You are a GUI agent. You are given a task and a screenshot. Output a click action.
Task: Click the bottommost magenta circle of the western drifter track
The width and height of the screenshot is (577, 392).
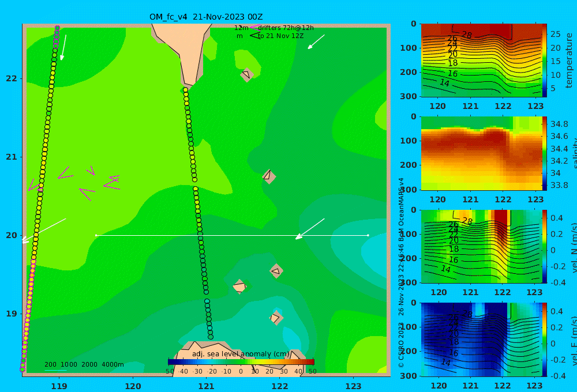(x=22, y=370)
